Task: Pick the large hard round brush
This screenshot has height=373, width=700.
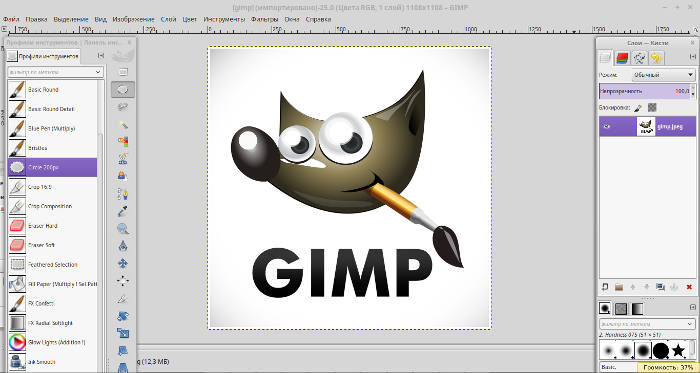Action: (661, 351)
